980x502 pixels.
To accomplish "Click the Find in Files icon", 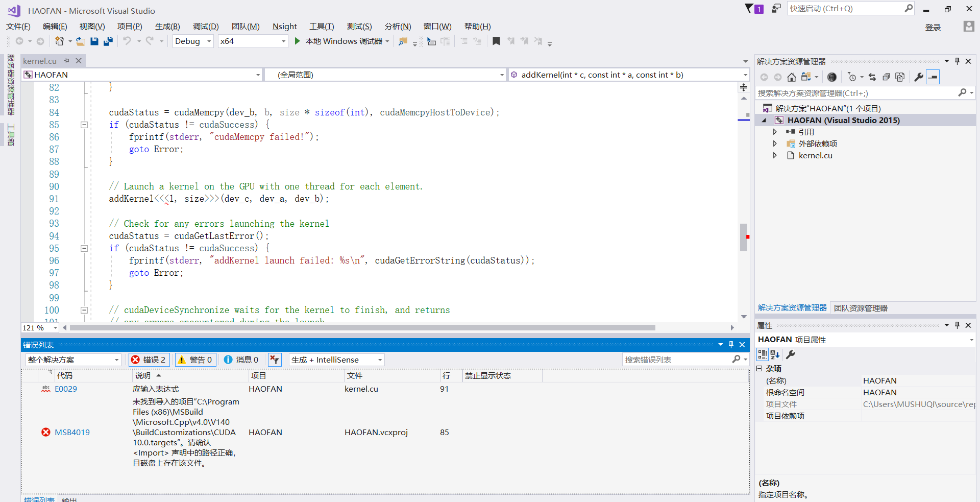I will pyautogui.click(x=403, y=41).
